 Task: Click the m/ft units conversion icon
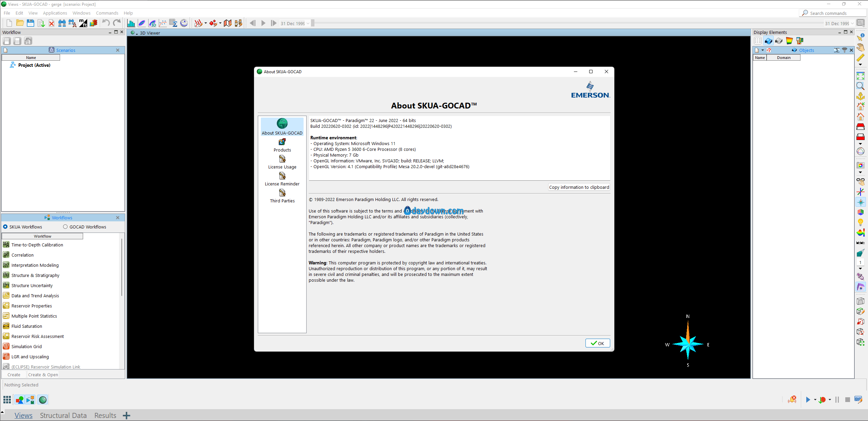83,23
